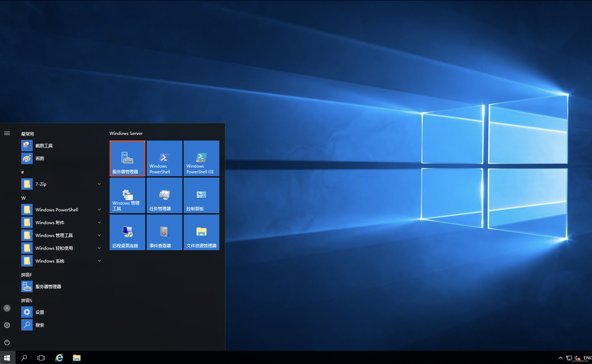Image resolution: width=592 pixels, height=364 pixels.
Task: Expand the 7-Zip folder chevron
Action: pyautogui.click(x=99, y=184)
